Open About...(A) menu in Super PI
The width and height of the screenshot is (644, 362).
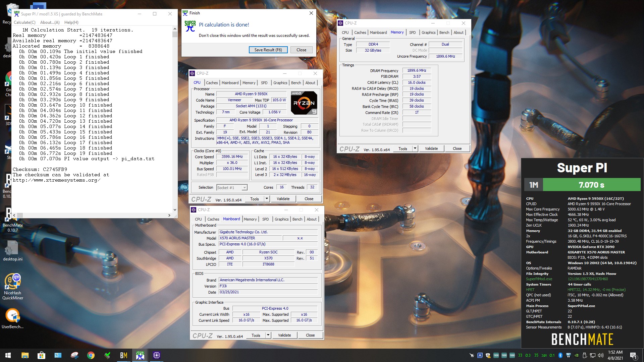(x=50, y=22)
